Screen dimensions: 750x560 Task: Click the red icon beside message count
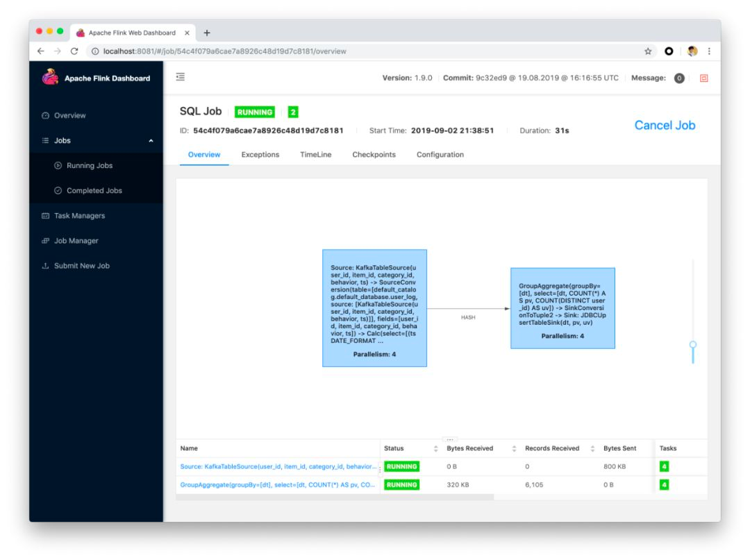703,78
